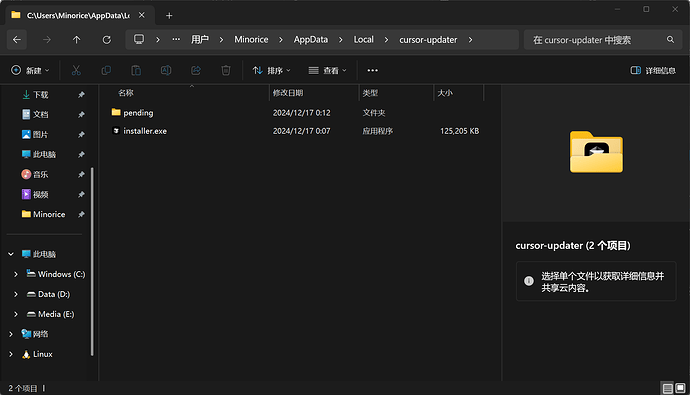Click the Local breadcrumb segment

point(363,40)
